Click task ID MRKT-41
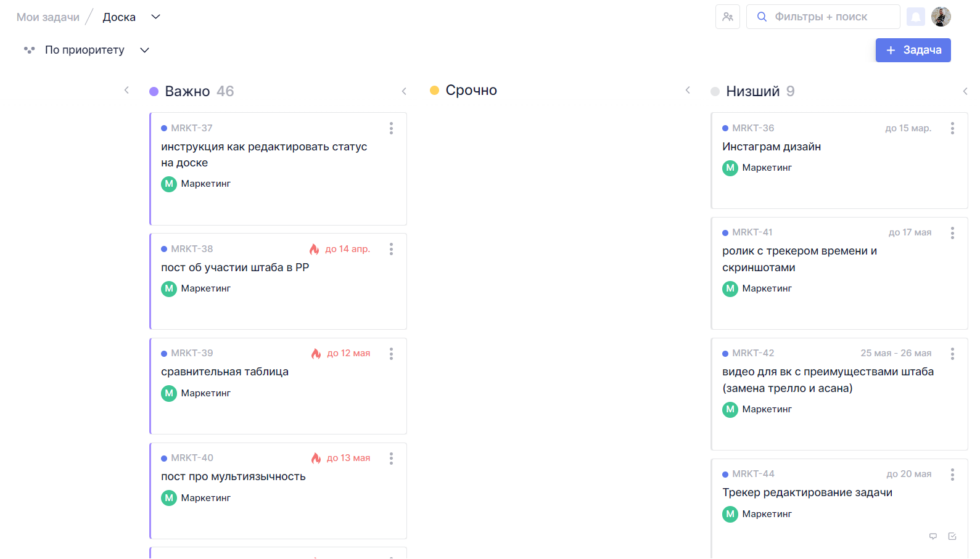Viewport: 980px width, 559px height. [x=752, y=232]
